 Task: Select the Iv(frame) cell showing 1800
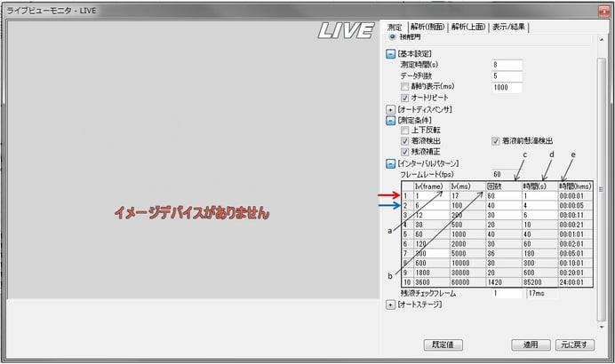(x=431, y=273)
